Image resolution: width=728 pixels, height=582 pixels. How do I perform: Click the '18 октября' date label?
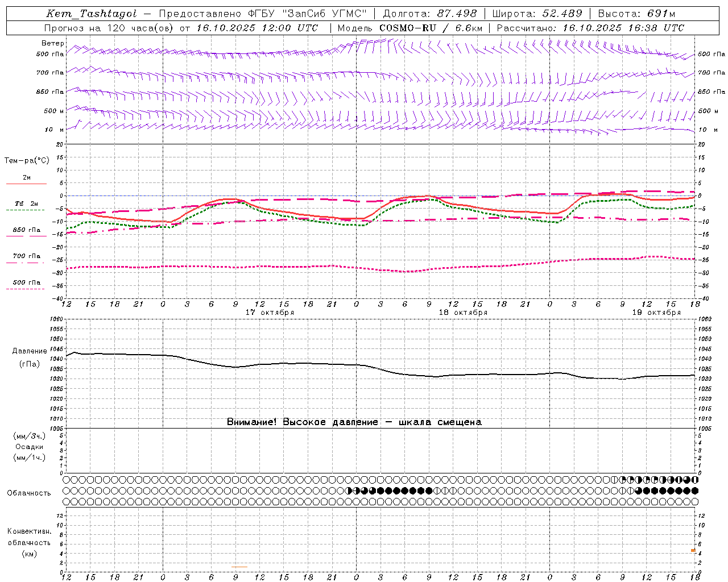(463, 313)
